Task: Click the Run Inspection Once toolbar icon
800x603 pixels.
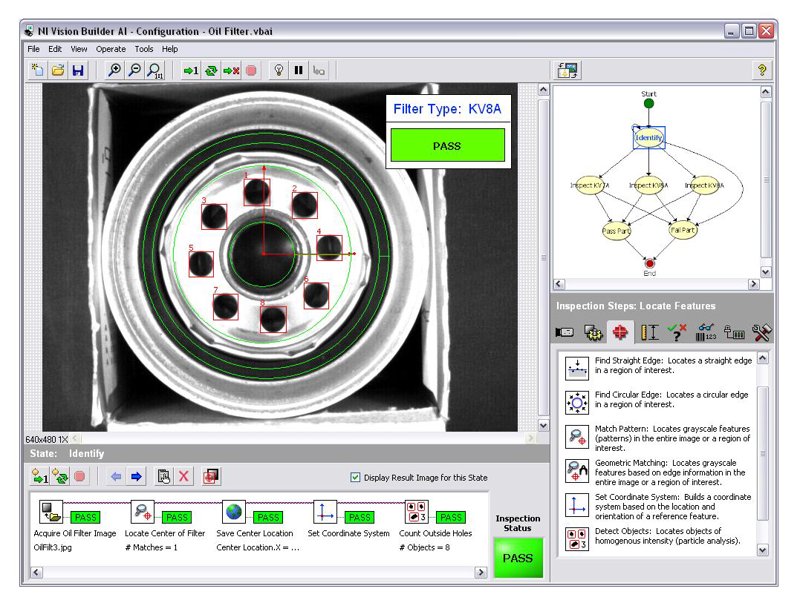Action: [191, 70]
